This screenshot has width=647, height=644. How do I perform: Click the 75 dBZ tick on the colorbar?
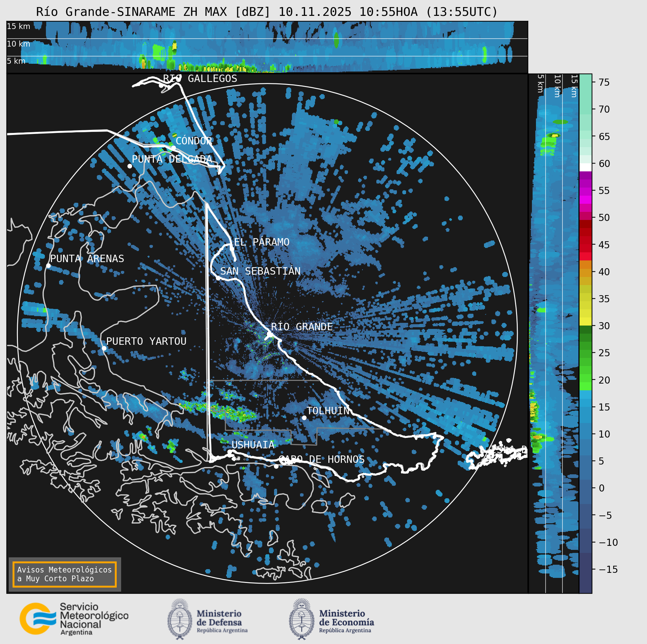604,82
